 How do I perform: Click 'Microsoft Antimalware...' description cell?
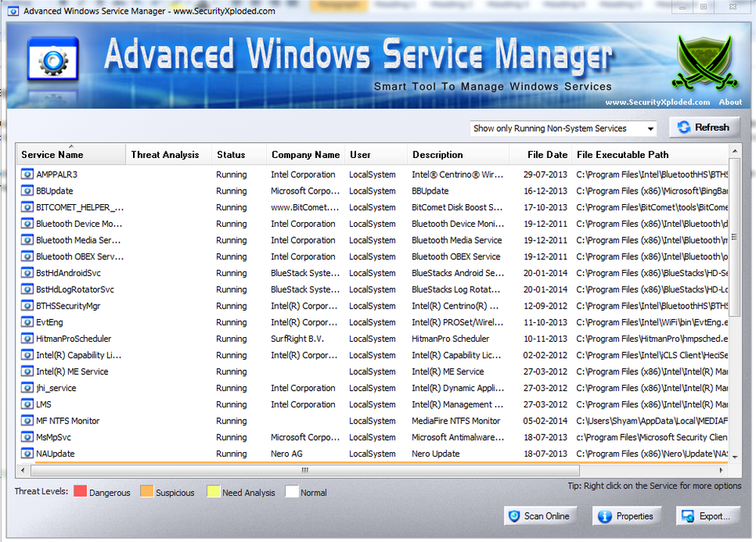pyautogui.click(x=457, y=437)
